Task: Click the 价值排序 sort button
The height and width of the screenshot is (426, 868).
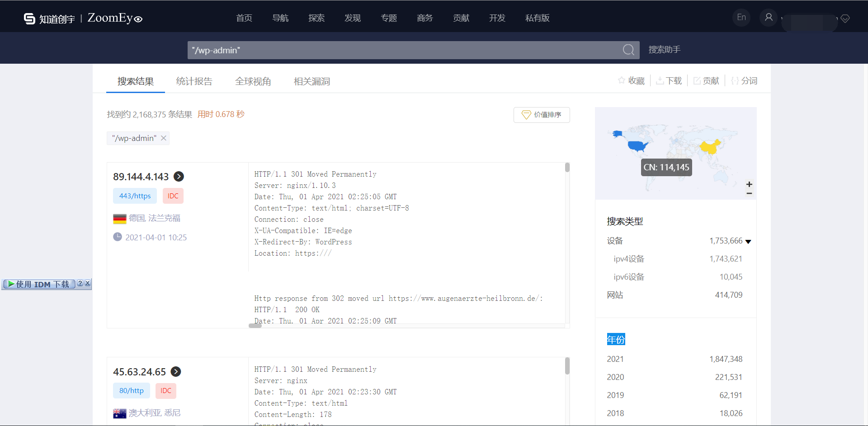Action: (542, 115)
